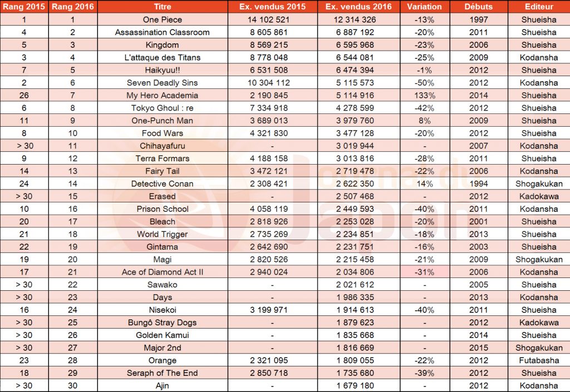Click the 133% variation cell
The height and width of the screenshot is (392, 570).
(424, 95)
